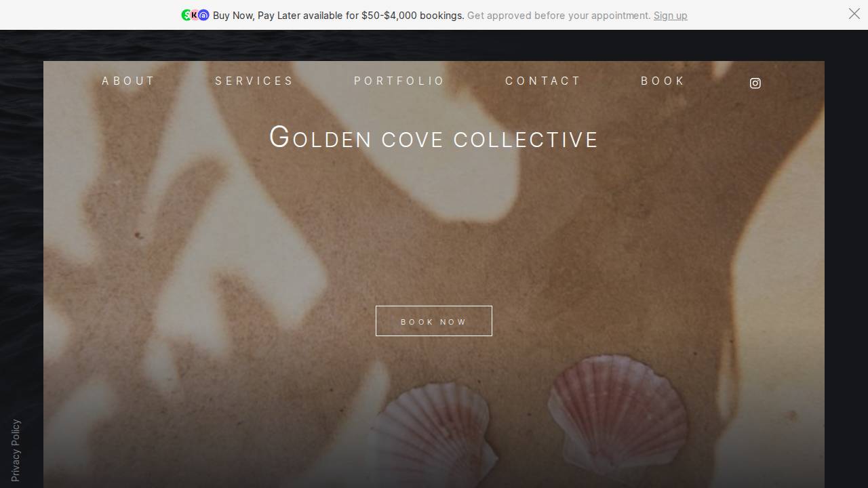
Task: Open the SERVICES navigation item
Action: click(x=254, y=81)
